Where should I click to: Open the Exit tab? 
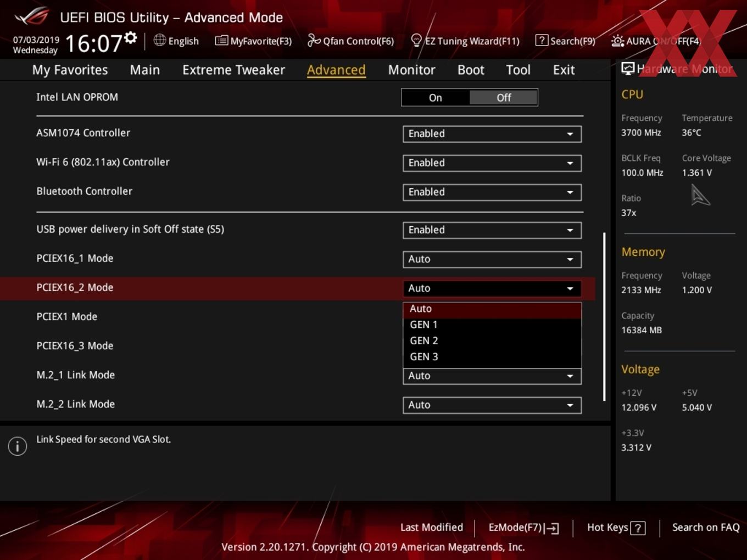[x=564, y=70]
